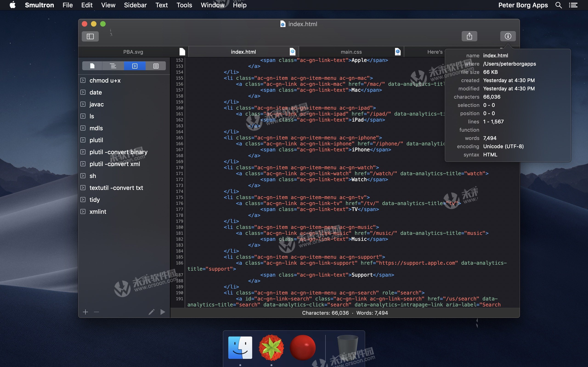This screenshot has width=588, height=367.
Task: Open the PBA.svg tab
Action: pos(133,52)
